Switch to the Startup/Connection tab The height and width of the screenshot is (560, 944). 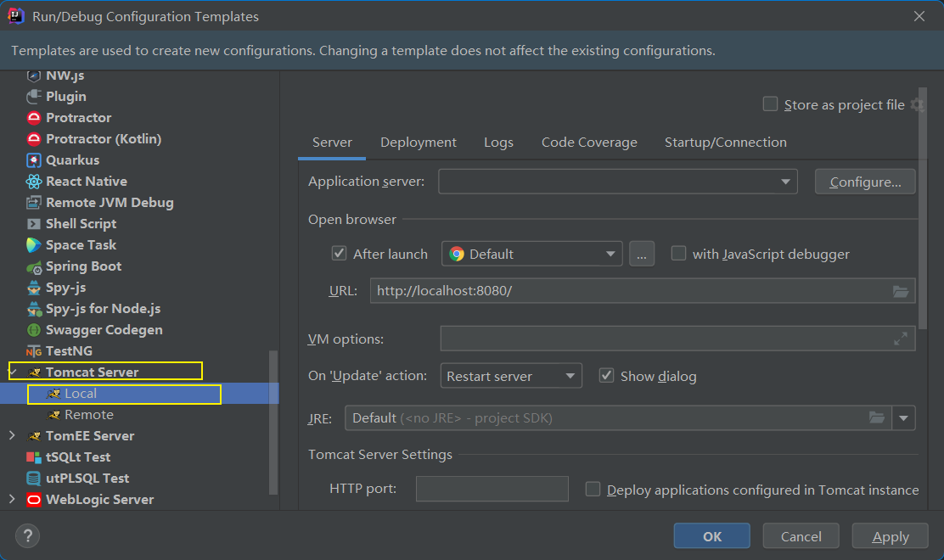[x=726, y=143]
